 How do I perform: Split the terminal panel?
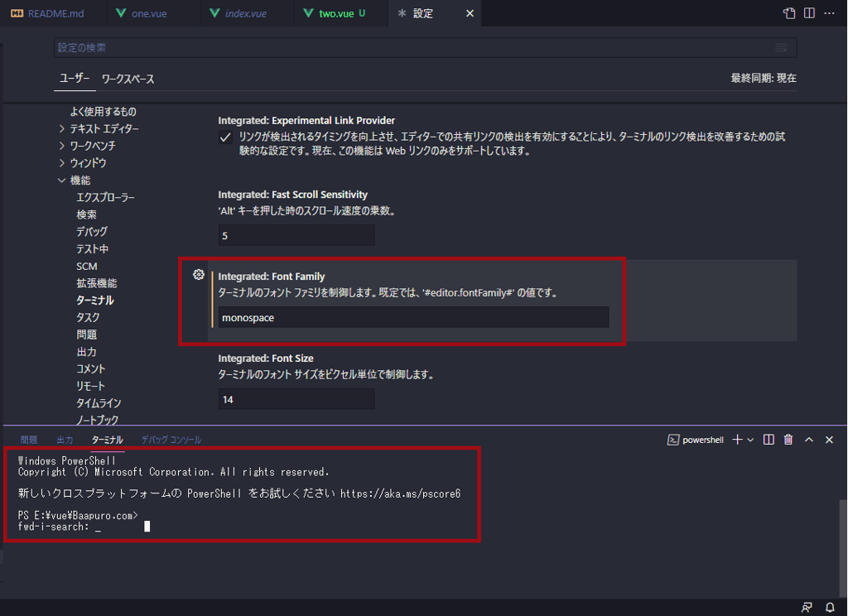tap(768, 439)
